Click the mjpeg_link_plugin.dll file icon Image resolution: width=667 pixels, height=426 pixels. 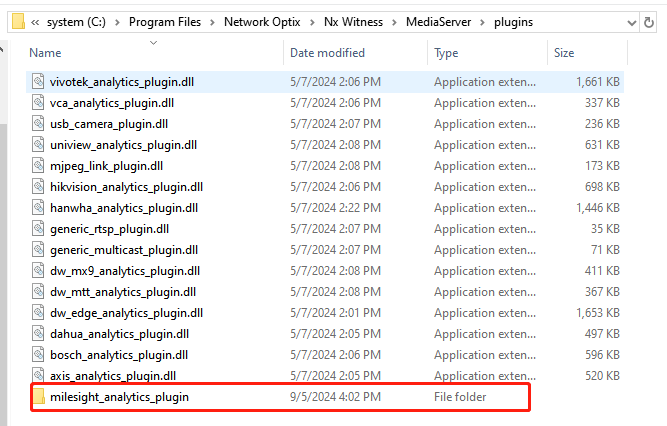click(x=38, y=166)
